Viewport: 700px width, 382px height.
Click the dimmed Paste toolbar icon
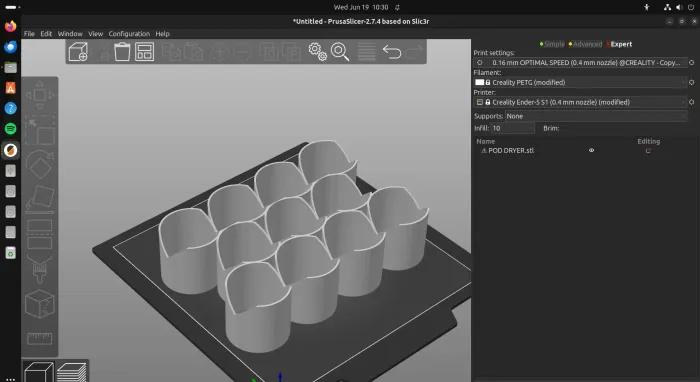[194, 52]
